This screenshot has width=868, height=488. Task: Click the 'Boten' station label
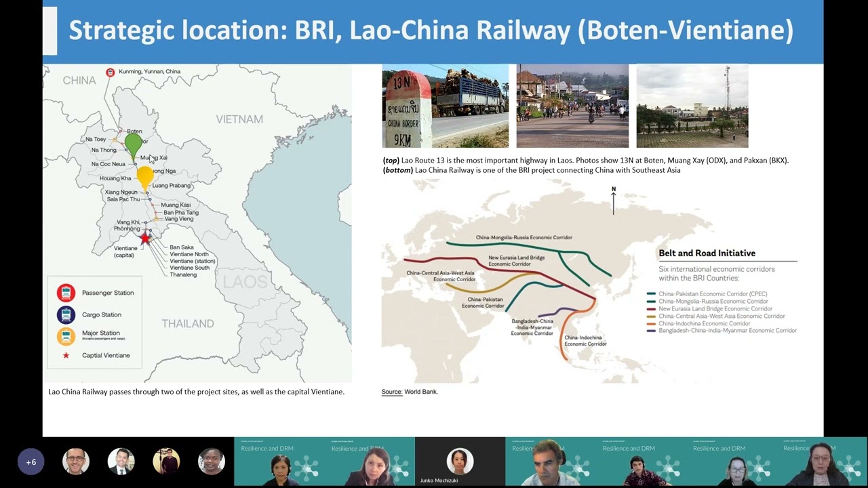(134, 131)
